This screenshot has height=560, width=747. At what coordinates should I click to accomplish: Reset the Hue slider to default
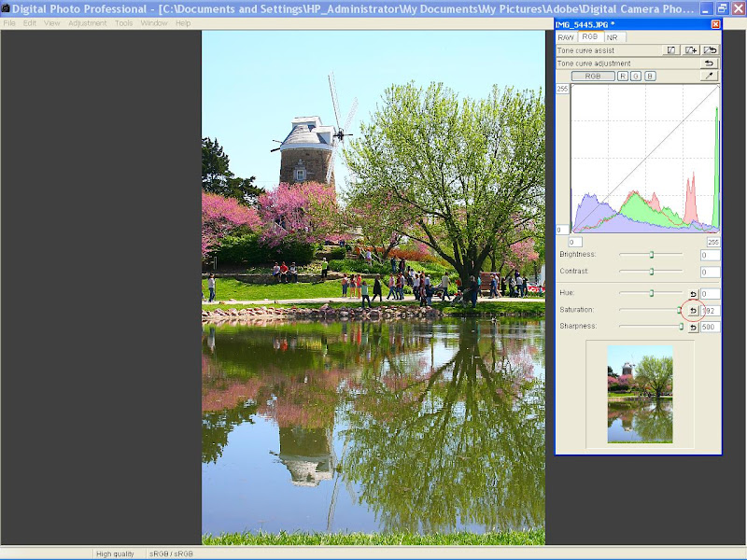click(x=693, y=294)
